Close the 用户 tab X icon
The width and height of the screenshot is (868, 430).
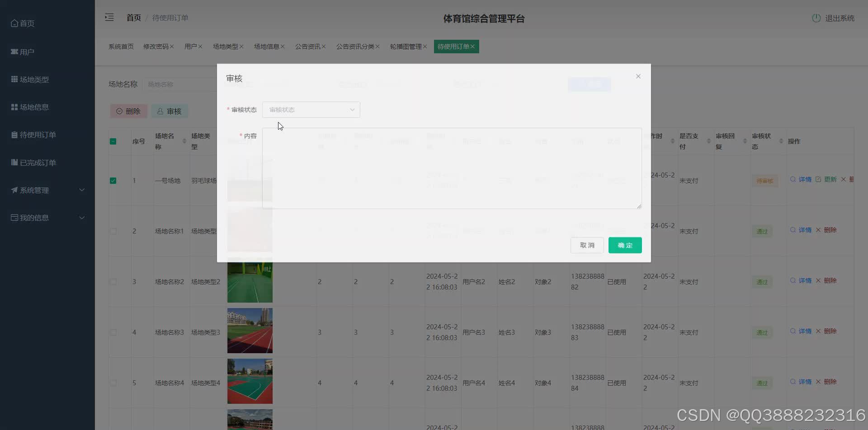click(x=200, y=47)
